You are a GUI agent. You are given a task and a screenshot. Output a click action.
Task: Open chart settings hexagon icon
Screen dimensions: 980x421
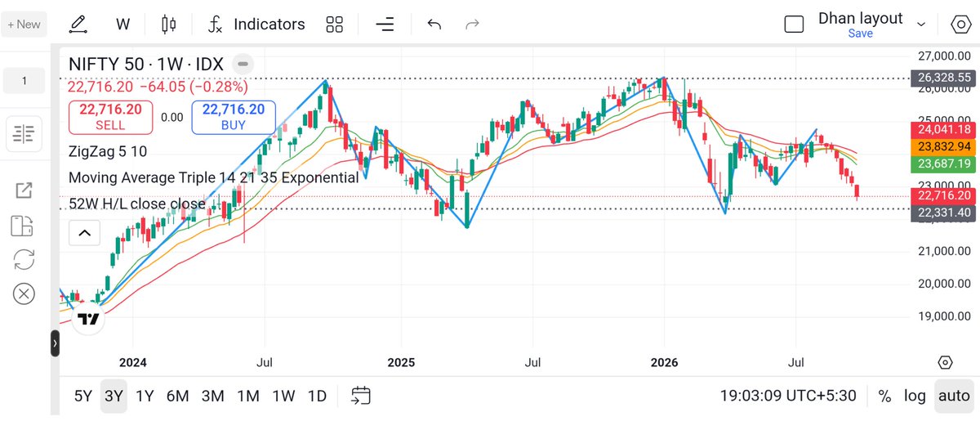pyautogui.click(x=961, y=25)
